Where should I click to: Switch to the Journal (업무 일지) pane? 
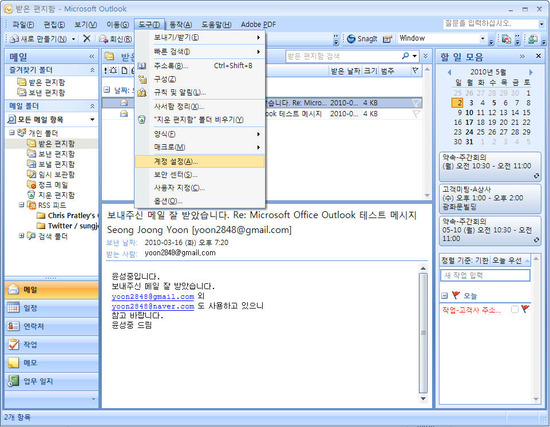tap(52, 381)
